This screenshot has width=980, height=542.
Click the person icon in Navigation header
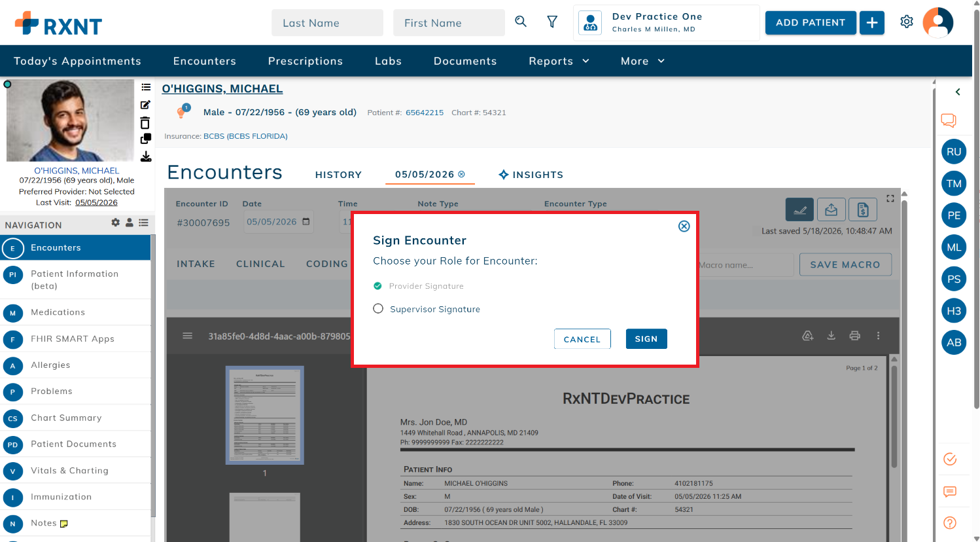pos(130,223)
